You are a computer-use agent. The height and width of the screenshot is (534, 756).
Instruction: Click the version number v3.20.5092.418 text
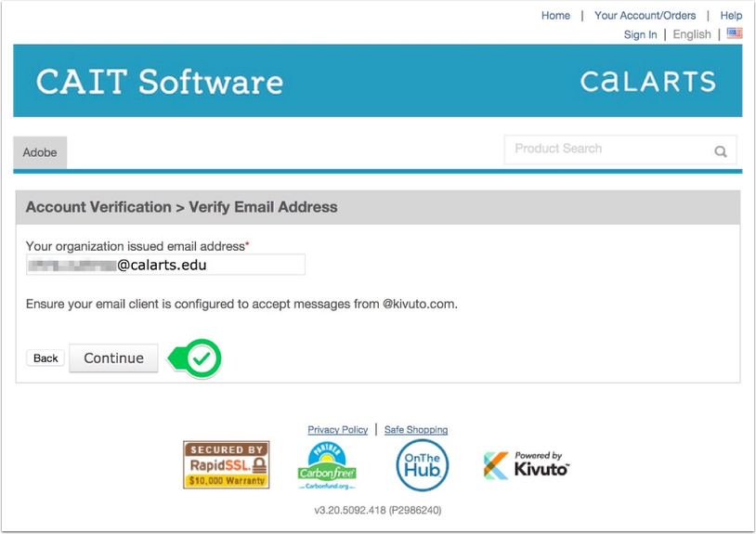click(377, 510)
